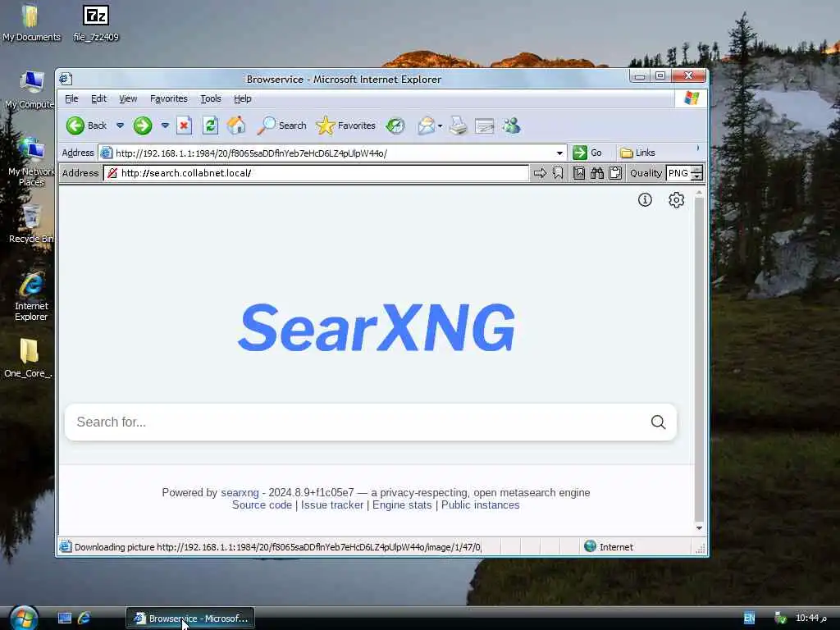Click the binoculars find icon

(597, 173)
